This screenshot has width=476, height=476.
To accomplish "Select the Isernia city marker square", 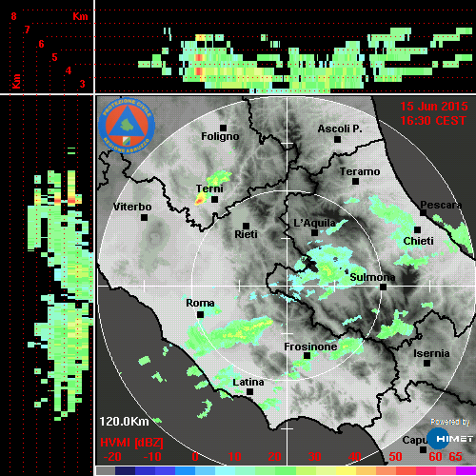I will 426,363.
